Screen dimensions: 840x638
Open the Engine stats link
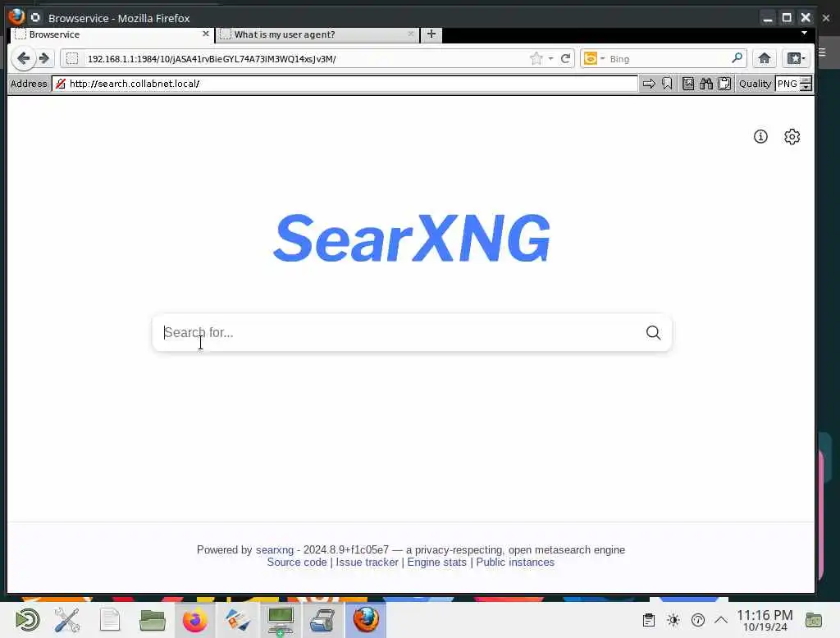436,562
